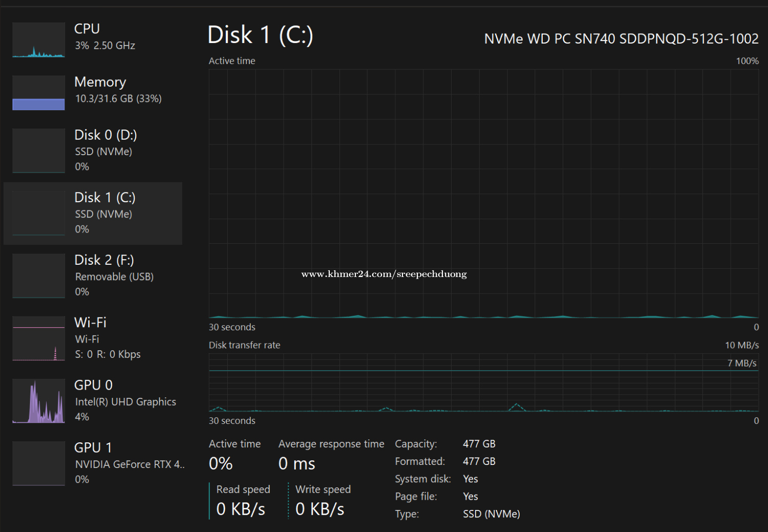
Task: Select the CPU label in the sidebar
Action: coord(87,29)
